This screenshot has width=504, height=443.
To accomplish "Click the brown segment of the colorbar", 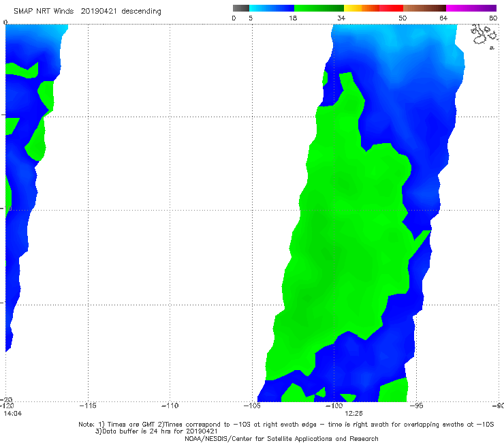I will [x=424, y=8].
